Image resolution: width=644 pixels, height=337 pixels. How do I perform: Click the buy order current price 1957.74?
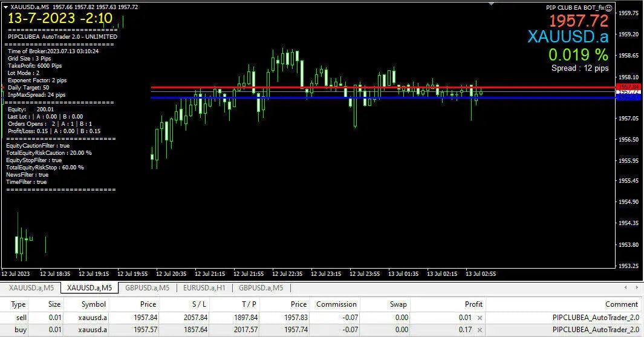click(296, 330)
